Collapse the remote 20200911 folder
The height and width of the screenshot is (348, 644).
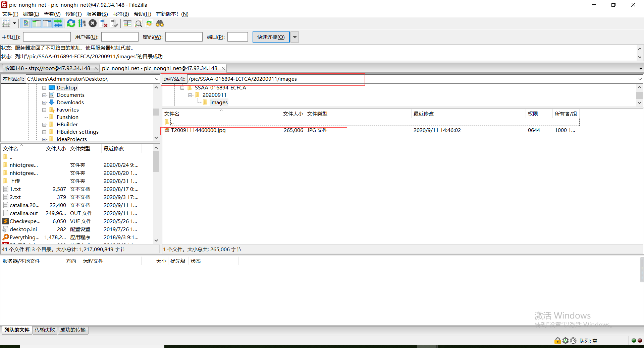[x=190, y=95]
